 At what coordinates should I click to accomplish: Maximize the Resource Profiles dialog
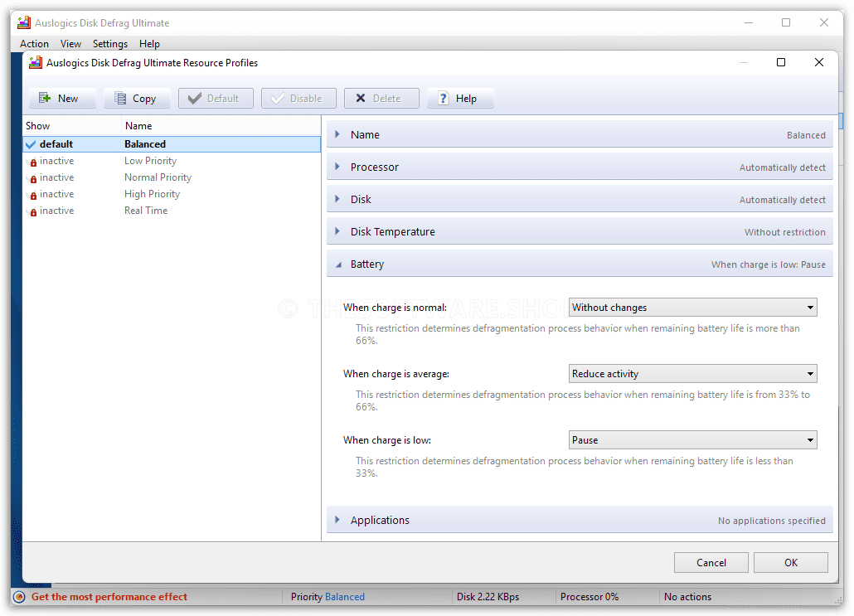pos(781,63)
